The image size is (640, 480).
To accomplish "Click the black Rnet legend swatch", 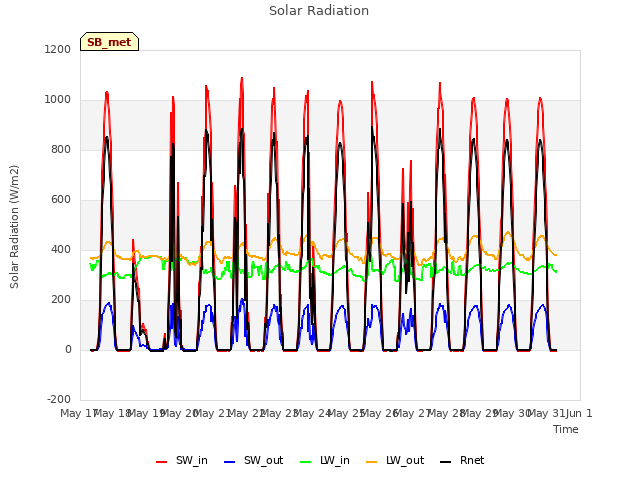I will click(445, 462).
